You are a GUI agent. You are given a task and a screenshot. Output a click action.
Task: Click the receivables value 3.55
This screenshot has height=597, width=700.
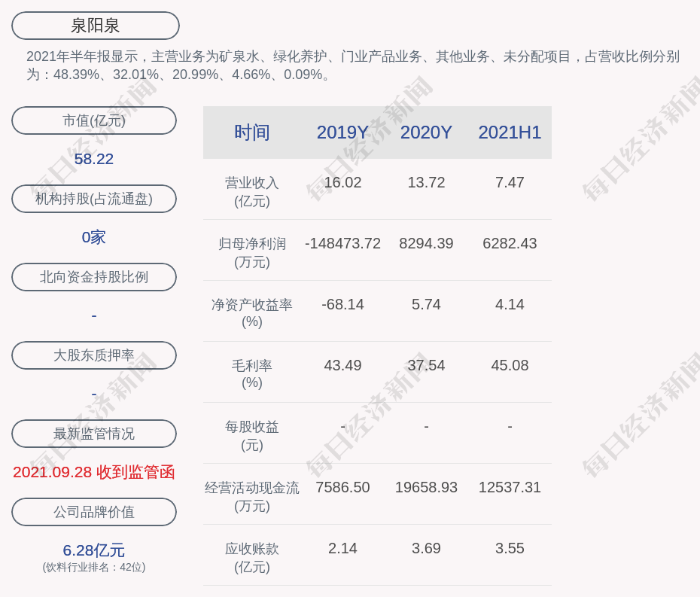(x=510, y=548)
